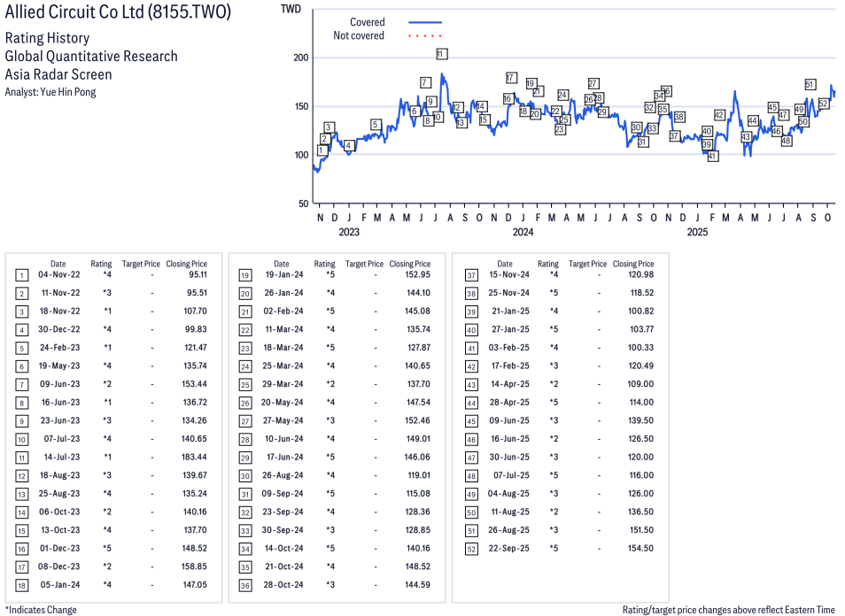Click the red dotted Not covered legend sample
The image size is (845, 616).
425,36
